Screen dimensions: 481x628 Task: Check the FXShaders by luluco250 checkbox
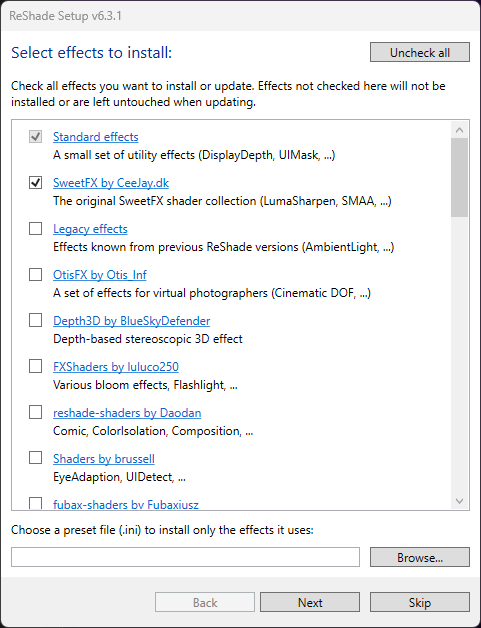[36, 366]
